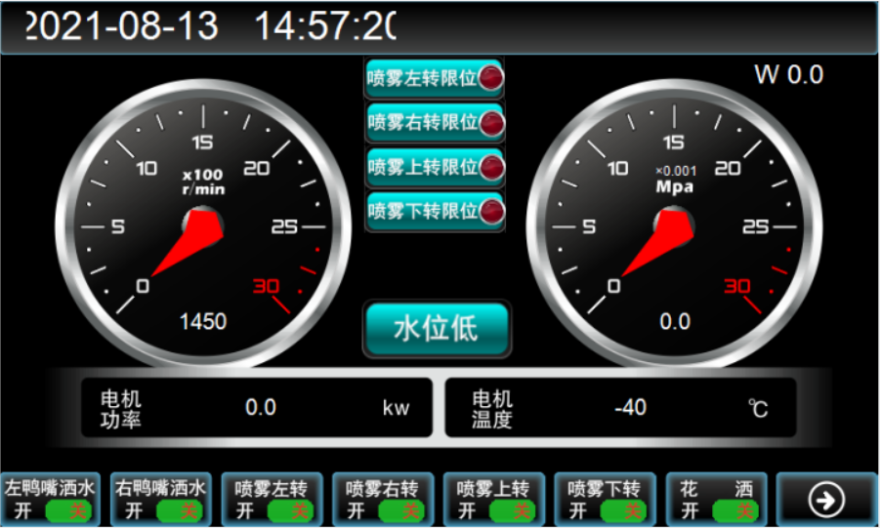Click the red lamp on 喷雾右转限位
Screen dimensions: 880x528
point(491,122)
